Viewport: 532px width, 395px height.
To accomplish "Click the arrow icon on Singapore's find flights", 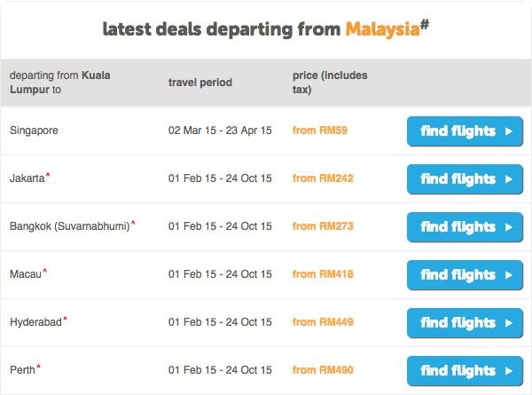I will coord(509,131).
